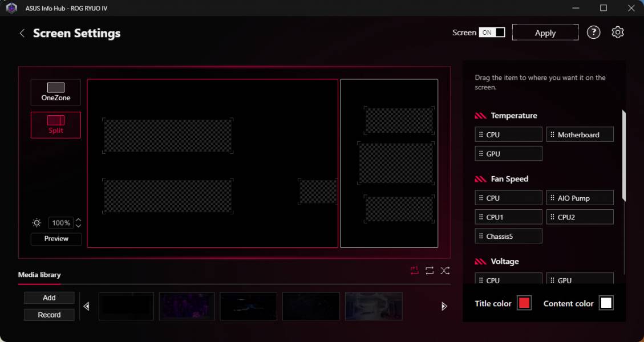Select the AIO Pump fan speed item

click(580, 198)
